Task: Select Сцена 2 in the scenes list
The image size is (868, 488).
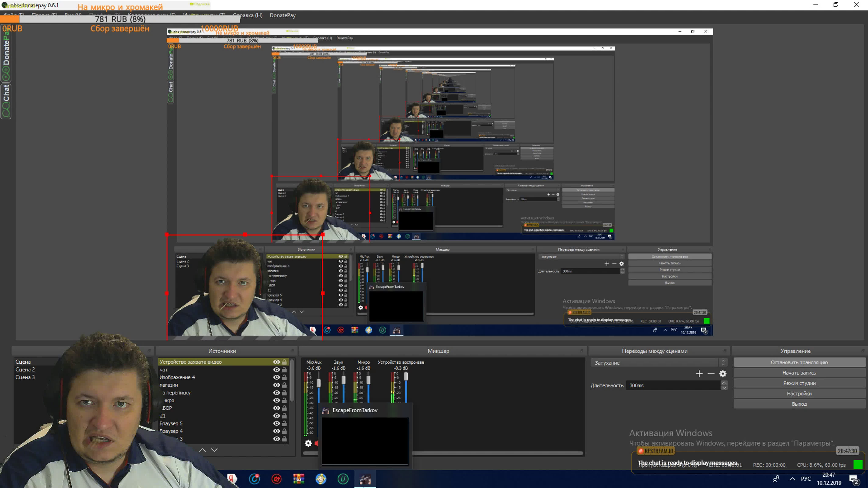Action: [x=25, y=370]
